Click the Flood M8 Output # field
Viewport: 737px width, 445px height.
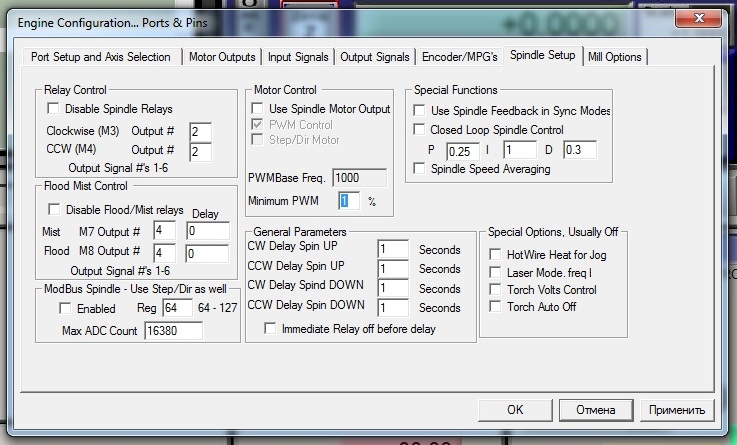point(165,253)
